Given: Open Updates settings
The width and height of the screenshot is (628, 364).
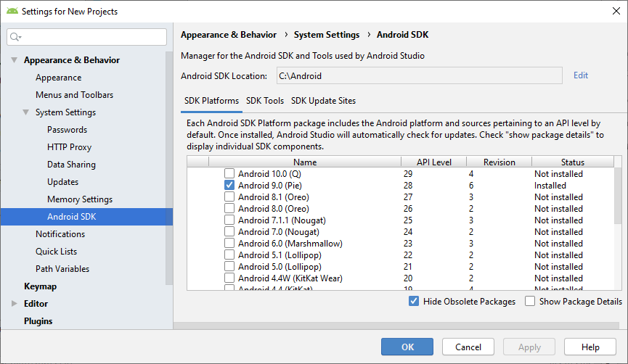Looking at the screenshot, I should click(x=63, y=182).
